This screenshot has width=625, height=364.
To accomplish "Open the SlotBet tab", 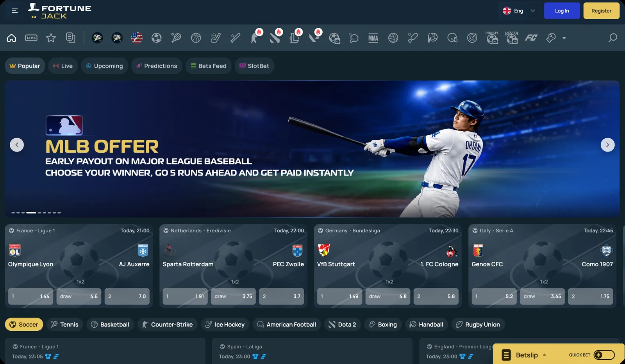I will [254, 66].
